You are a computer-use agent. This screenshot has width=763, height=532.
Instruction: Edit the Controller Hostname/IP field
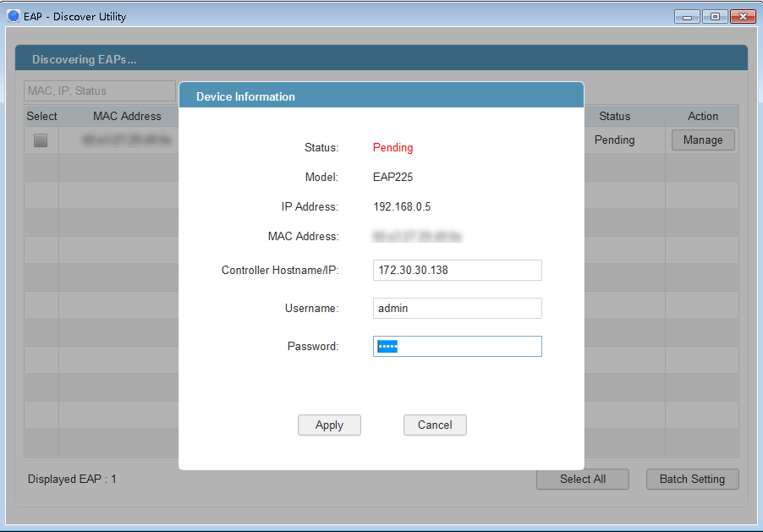(x=457, y=270)
